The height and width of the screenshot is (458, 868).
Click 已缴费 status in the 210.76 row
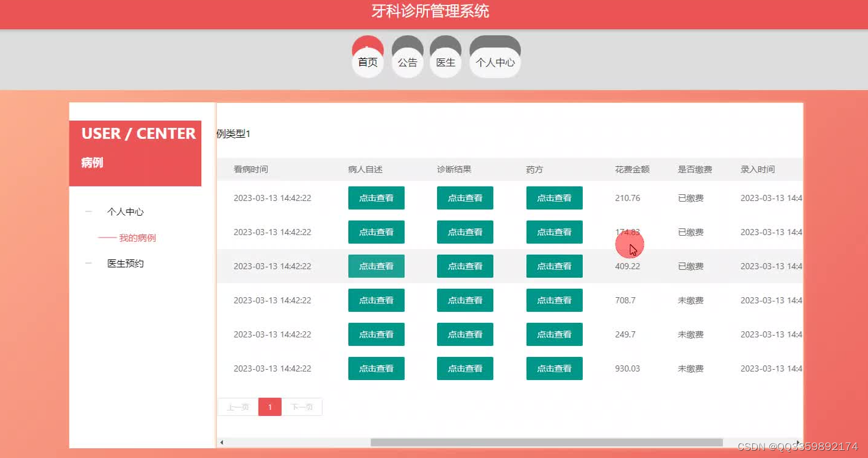click(691, 198)
